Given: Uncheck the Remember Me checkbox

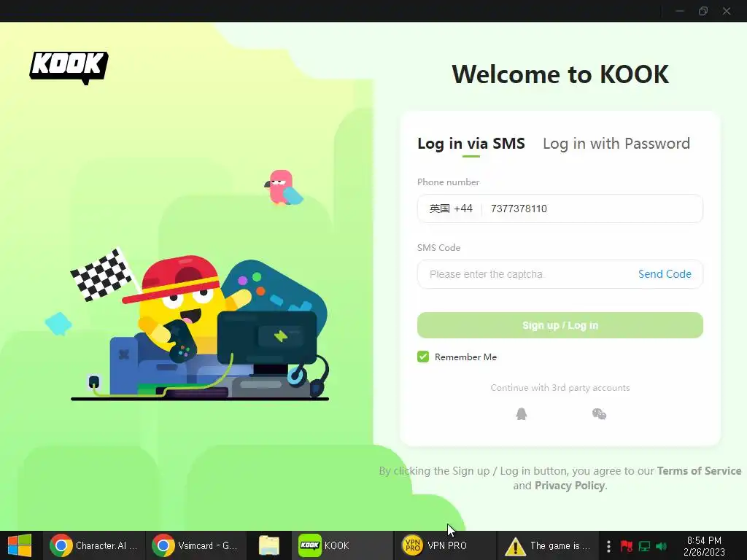Looking at the screenshot, I should tap(423, 357).
